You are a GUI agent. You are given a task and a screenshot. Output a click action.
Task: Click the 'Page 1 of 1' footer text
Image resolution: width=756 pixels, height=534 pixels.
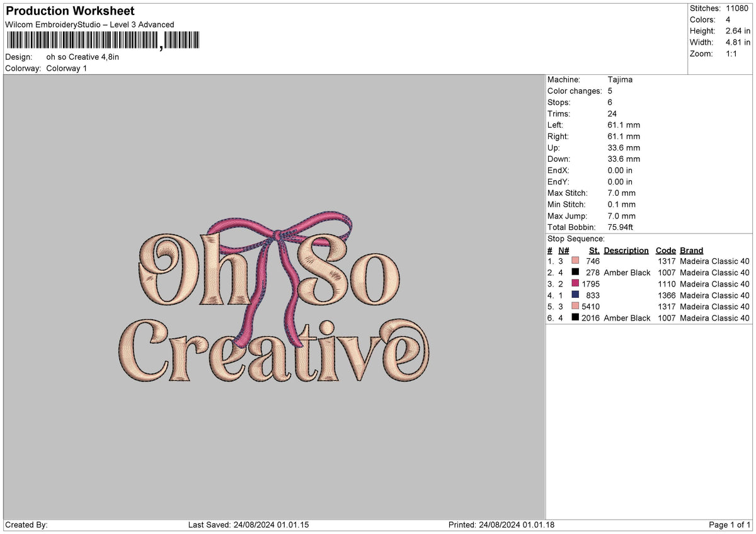730,525
